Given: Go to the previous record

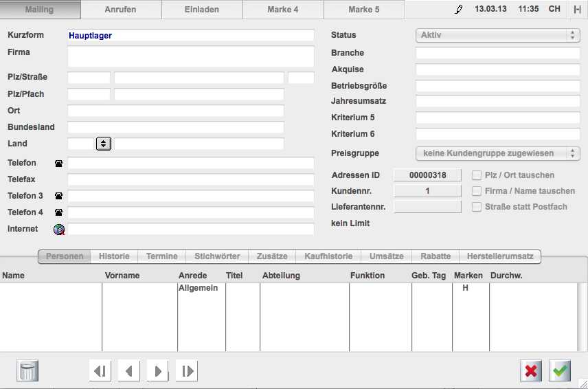Looking at the screenshot, I should click(x=128, y=371).
